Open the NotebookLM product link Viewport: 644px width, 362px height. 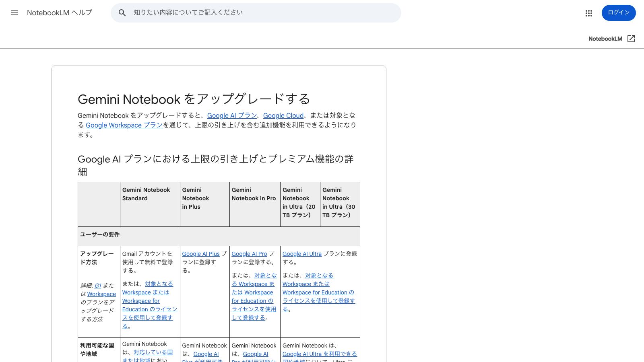pyautogui.click(x=605, y=39)
